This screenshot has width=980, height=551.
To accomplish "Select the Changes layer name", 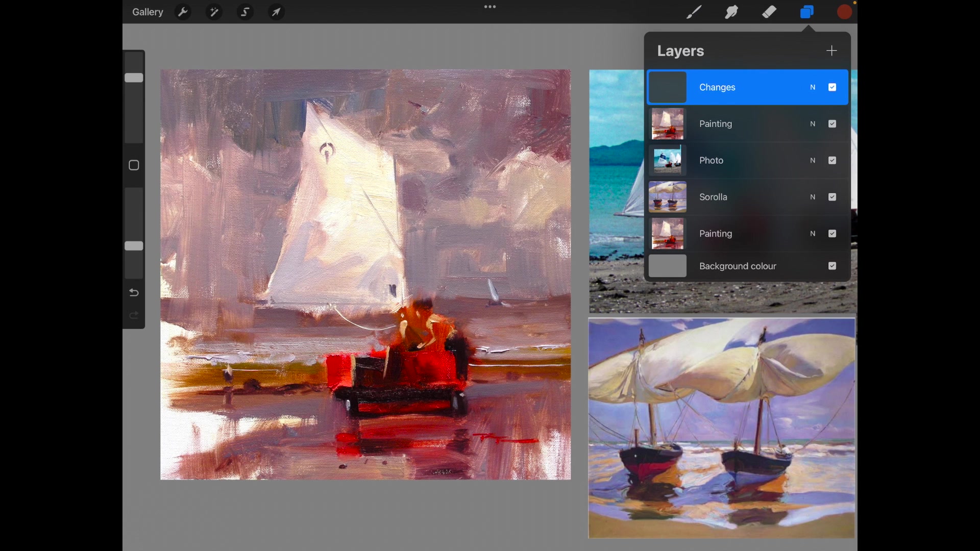I will [x=717, y=87].
